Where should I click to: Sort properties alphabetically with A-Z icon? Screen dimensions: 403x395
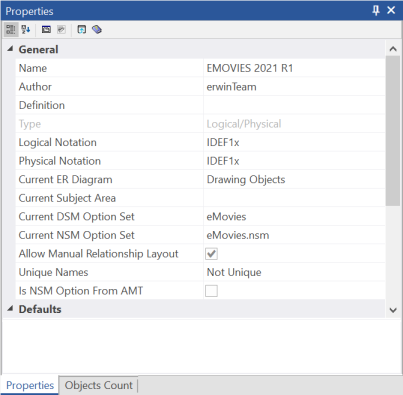click(x=26, y=30)
